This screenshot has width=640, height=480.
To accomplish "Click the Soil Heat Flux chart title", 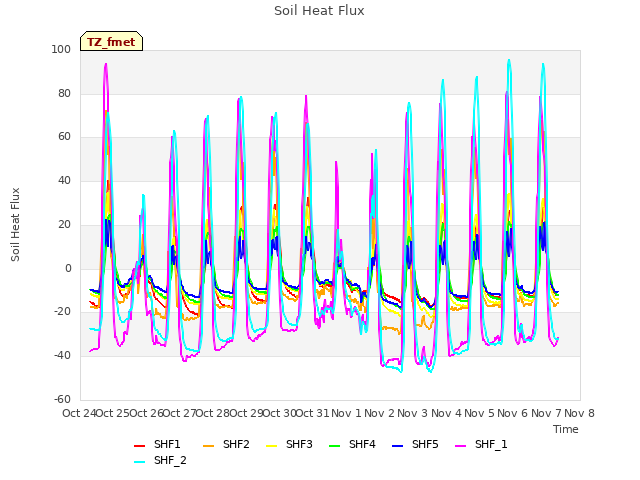I will pyautogui.click(x=319, y=11).
